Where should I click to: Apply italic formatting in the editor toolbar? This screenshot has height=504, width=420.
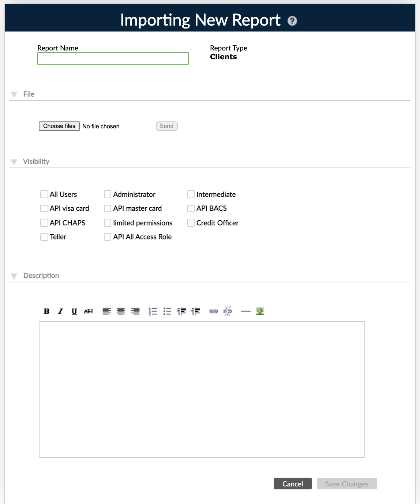click(x=60, y=311)
